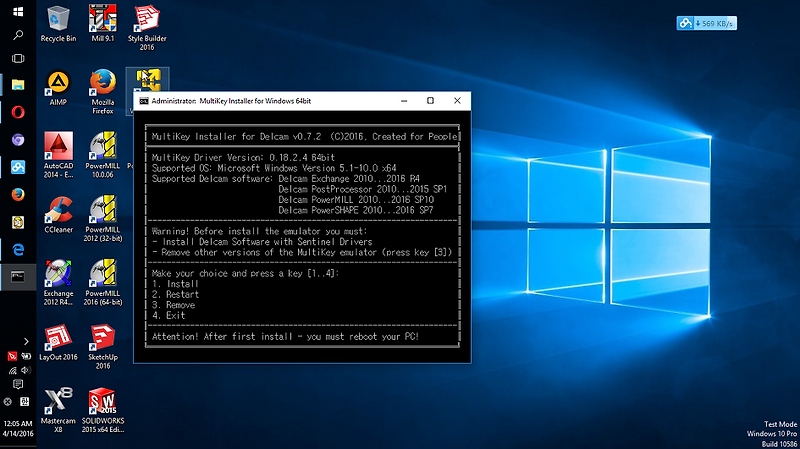This screenshot has height=449, width=800.
Task: Close the MultiKey Installer console window
Action: (457, 101)
